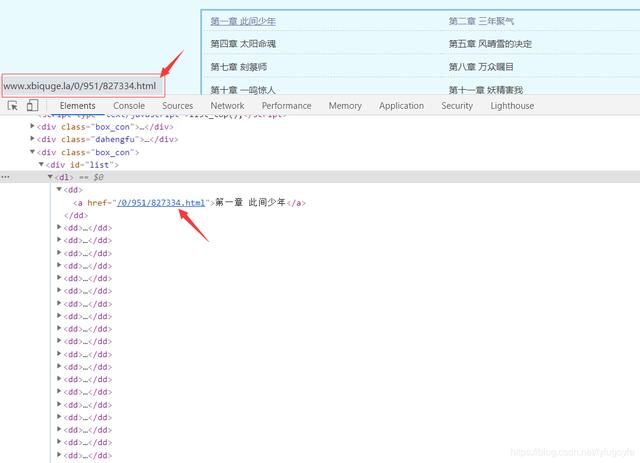This screenshot has width=640, height=463.
Task: Switch to the Network tab
Action: pyautogui.click(x=227, y=106)
